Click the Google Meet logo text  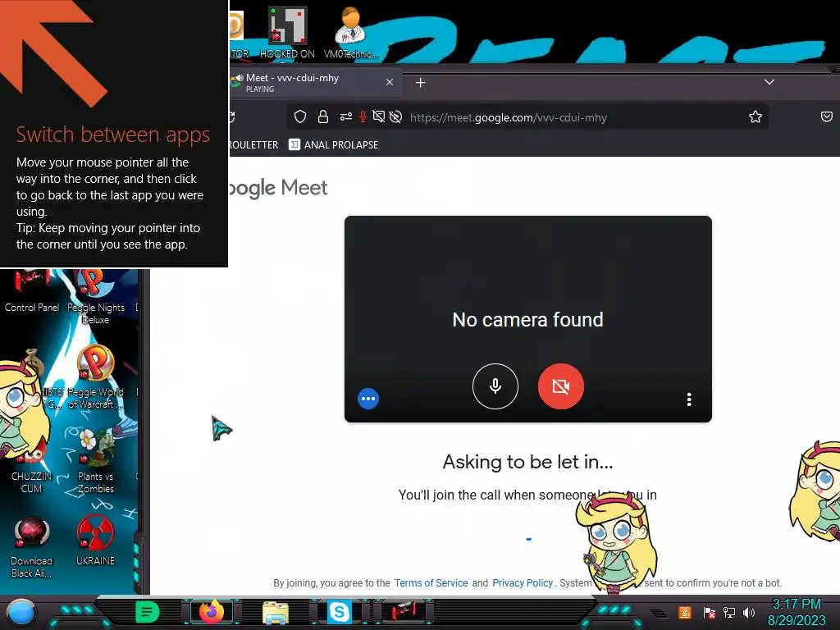coord(278,188)
